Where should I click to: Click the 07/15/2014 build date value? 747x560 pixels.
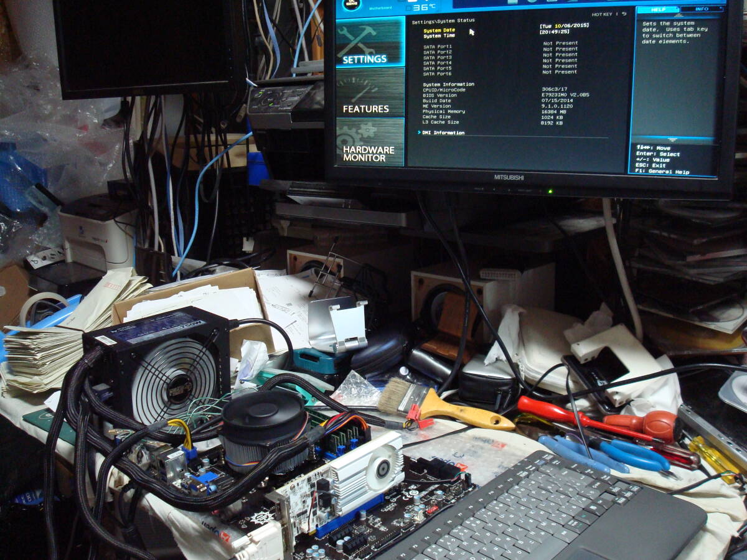click(x=557, y=101)
